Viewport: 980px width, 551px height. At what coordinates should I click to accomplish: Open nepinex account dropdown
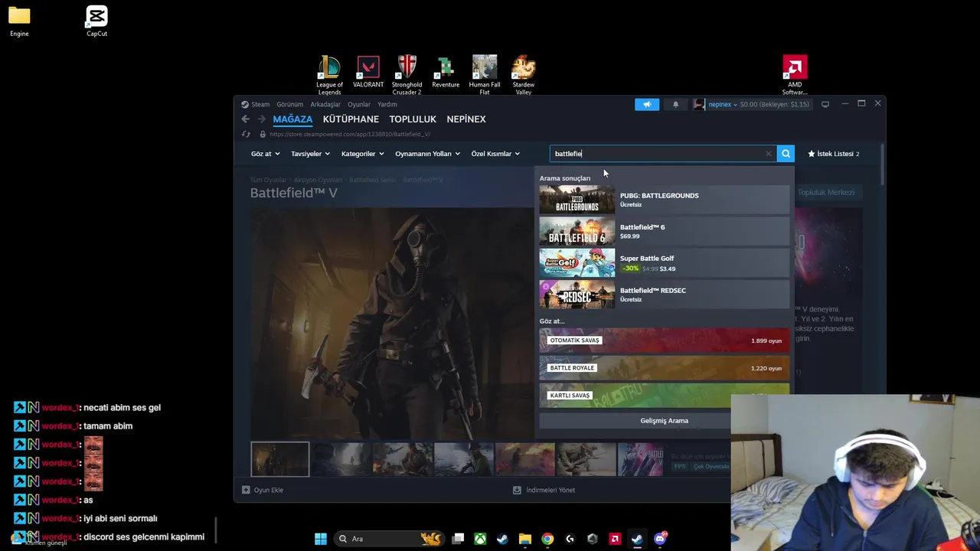723,104
